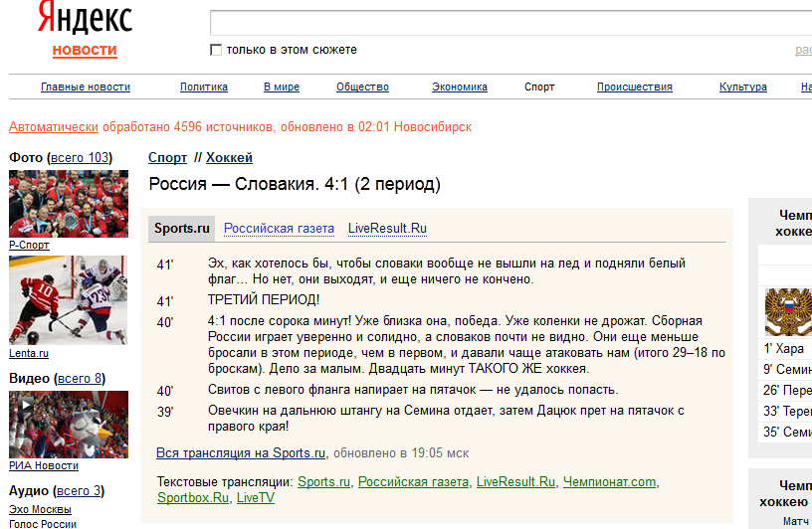
Task: Select the Спорт section
Action: coord(539,87)
